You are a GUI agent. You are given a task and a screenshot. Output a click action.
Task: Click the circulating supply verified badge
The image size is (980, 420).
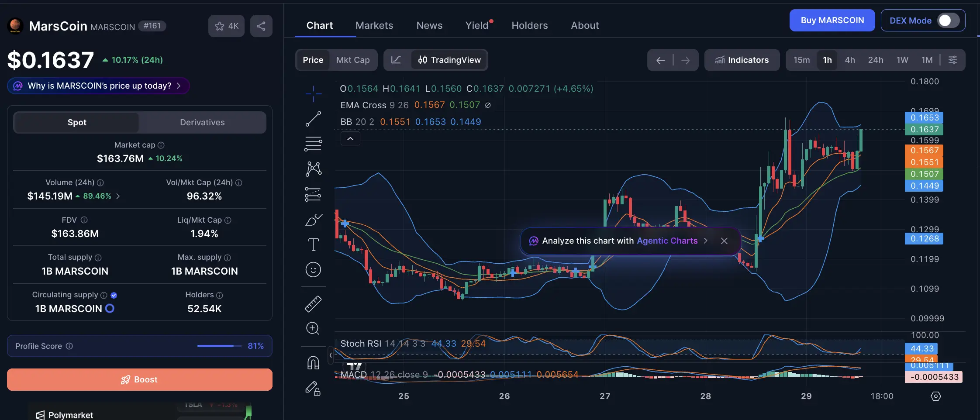[114, 295]
